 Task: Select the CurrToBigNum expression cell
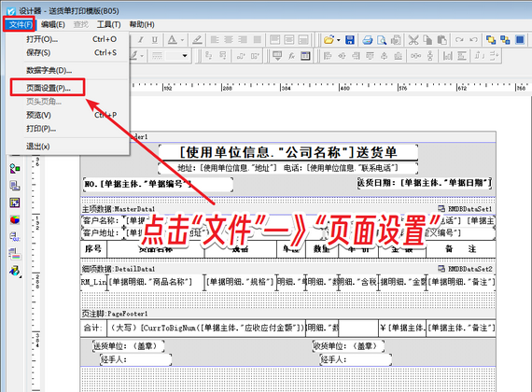206,328
